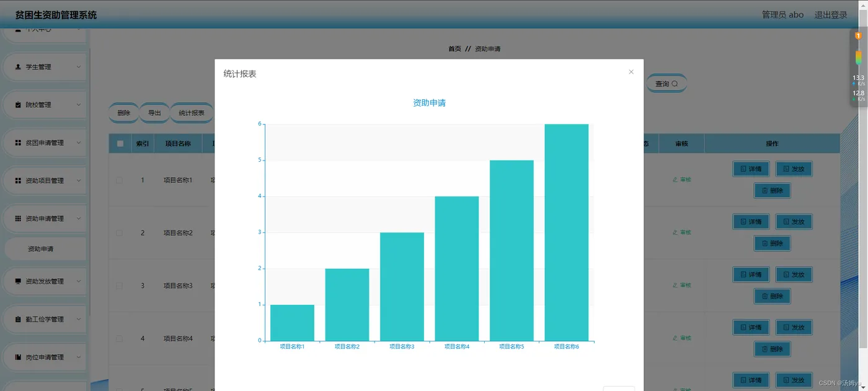
Task: Expand the 资助项目管理 menu chevron
Action: coord(78,180)
